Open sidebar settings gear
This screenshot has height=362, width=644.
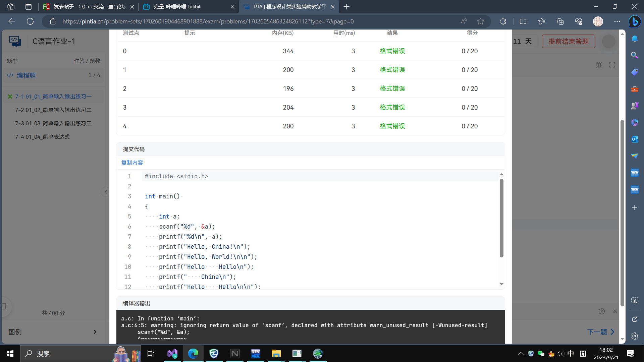point(635,336)
